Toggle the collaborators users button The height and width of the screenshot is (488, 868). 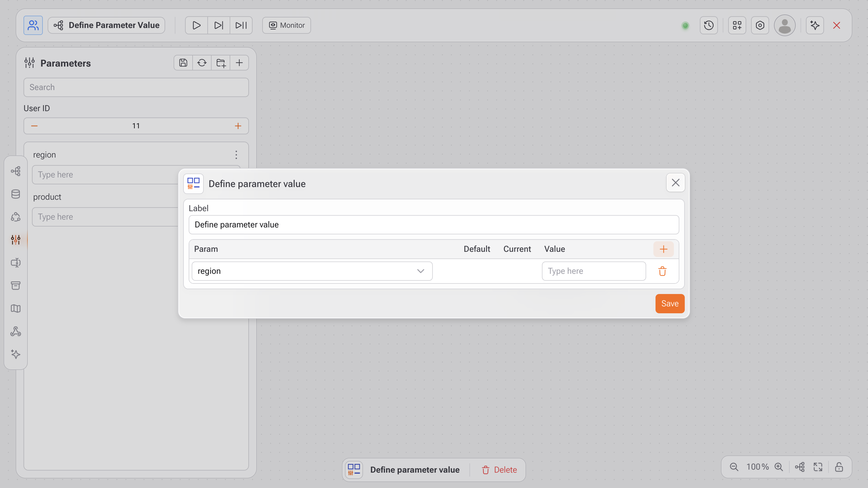33,25
